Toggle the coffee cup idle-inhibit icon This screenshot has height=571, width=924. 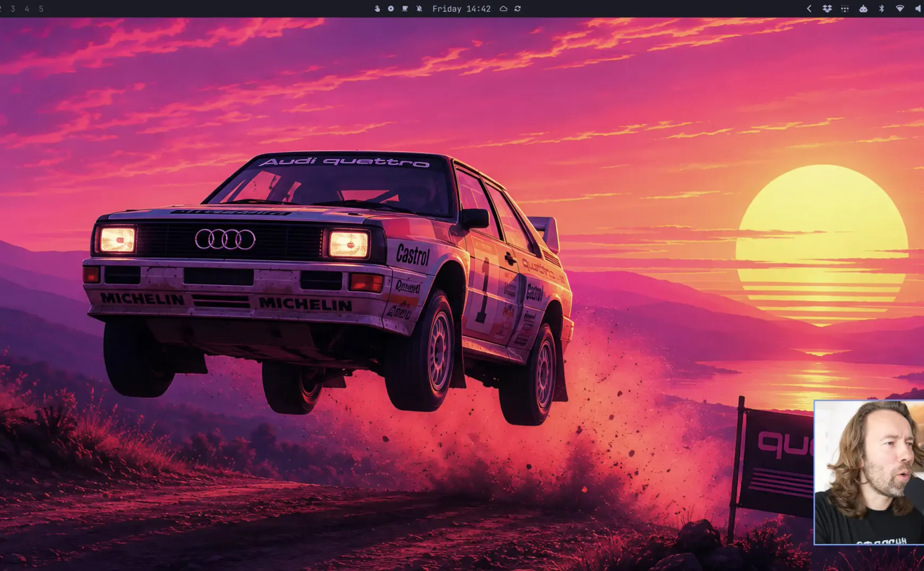coord(405,9)
